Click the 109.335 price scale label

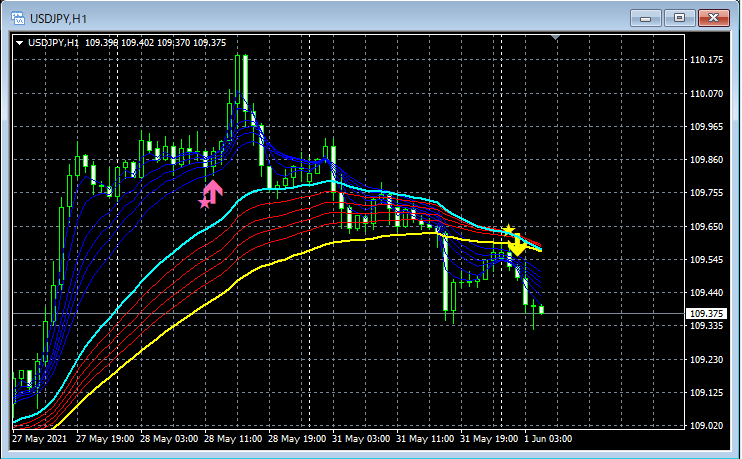tap(706, 326)
